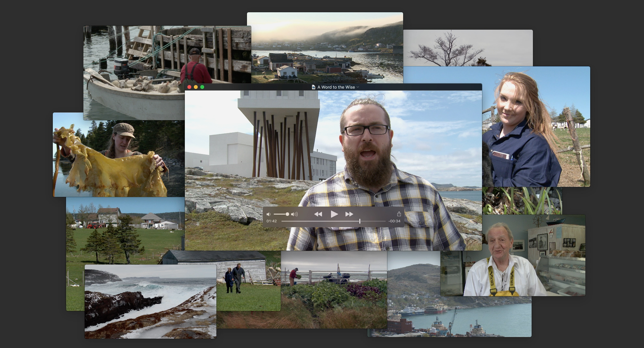644x348 pixels.
Task: Enter full screen with the green button
Action: [202, 87]
